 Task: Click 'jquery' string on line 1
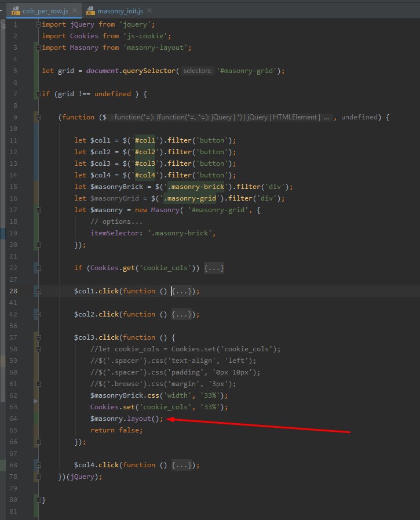point(135,24)
